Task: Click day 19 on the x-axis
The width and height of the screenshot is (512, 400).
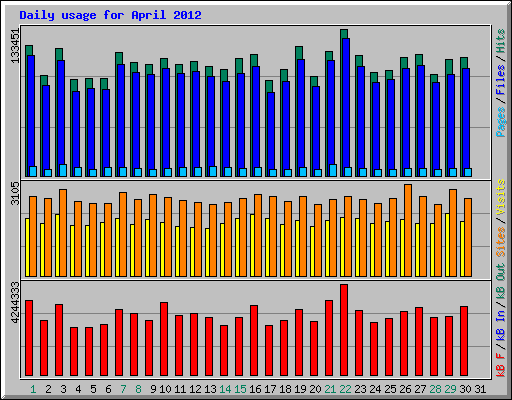Action: 300,389
